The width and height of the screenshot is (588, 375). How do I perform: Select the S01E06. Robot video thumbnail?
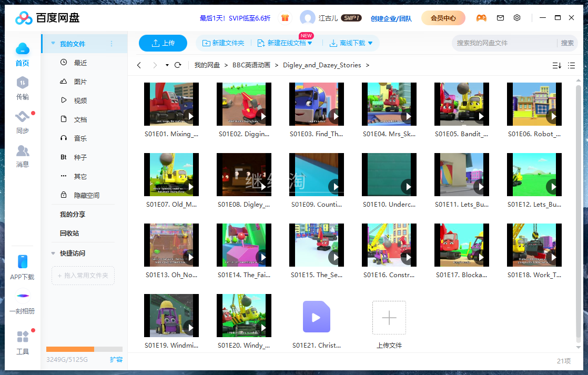[x=534, y=104]
